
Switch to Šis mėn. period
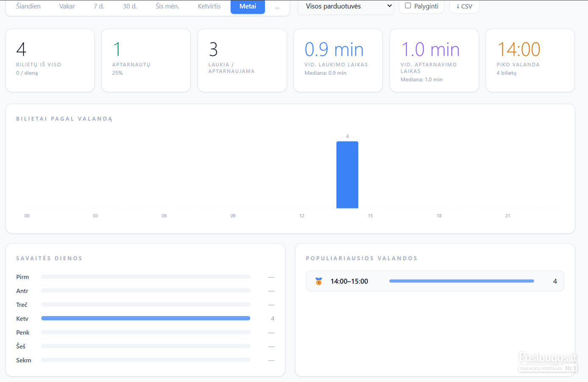167,6
